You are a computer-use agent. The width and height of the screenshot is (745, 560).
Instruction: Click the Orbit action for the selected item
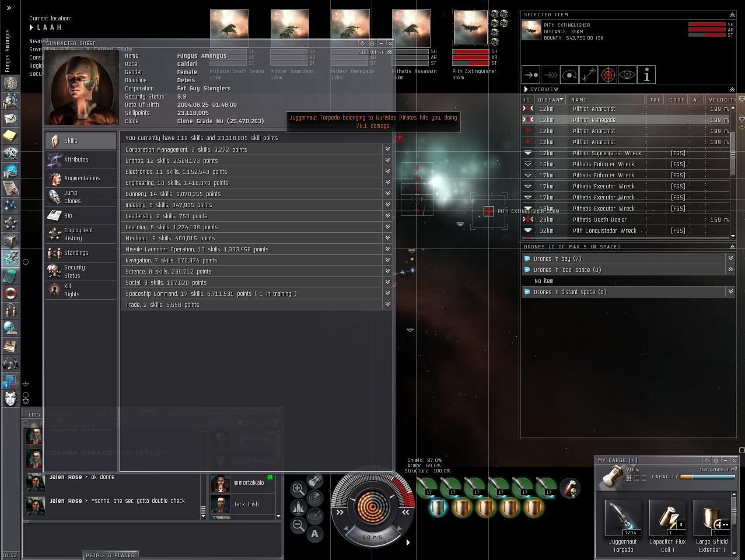pos(569,75)
